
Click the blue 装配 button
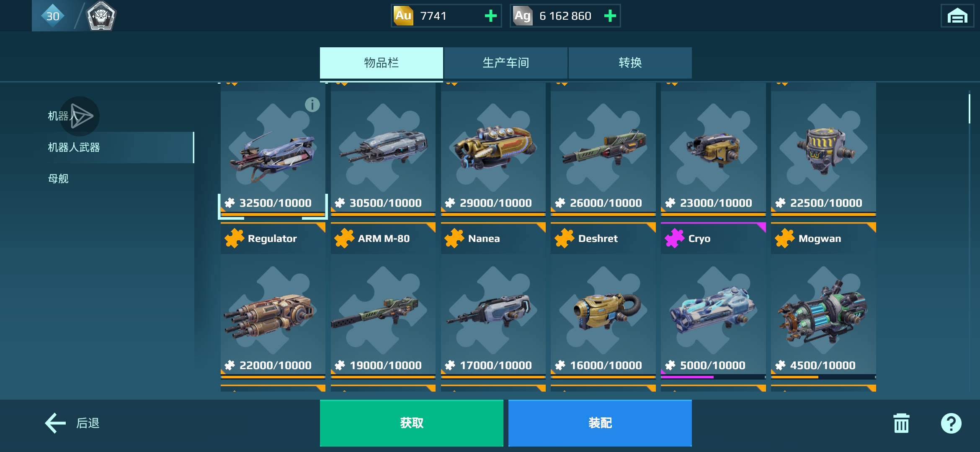click(x=600, y=423)
